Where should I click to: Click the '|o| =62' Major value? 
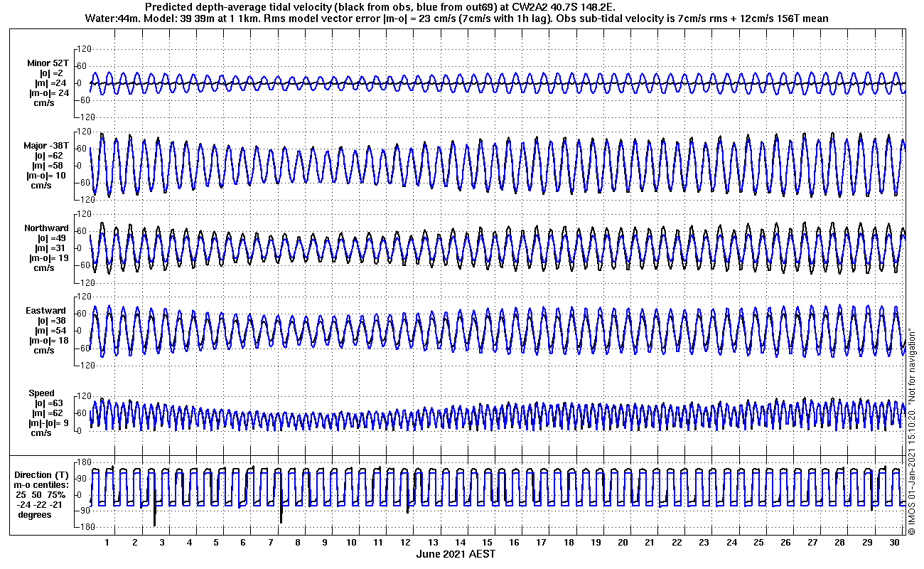coord(49,156)
